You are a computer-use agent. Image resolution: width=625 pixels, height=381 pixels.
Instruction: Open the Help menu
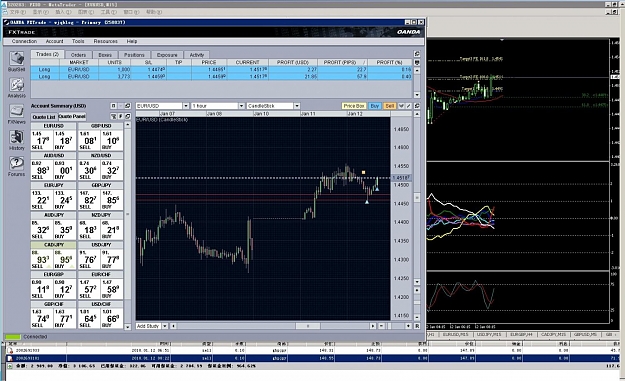(132, 41)
